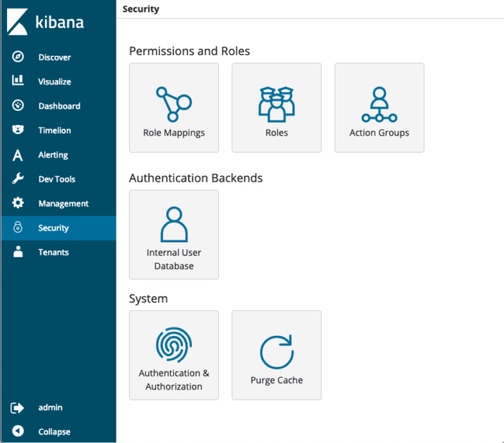Screen dimensions: 504x443
Task: Click the Purge Cache refresh icon
Action: (x=276, y=352)
